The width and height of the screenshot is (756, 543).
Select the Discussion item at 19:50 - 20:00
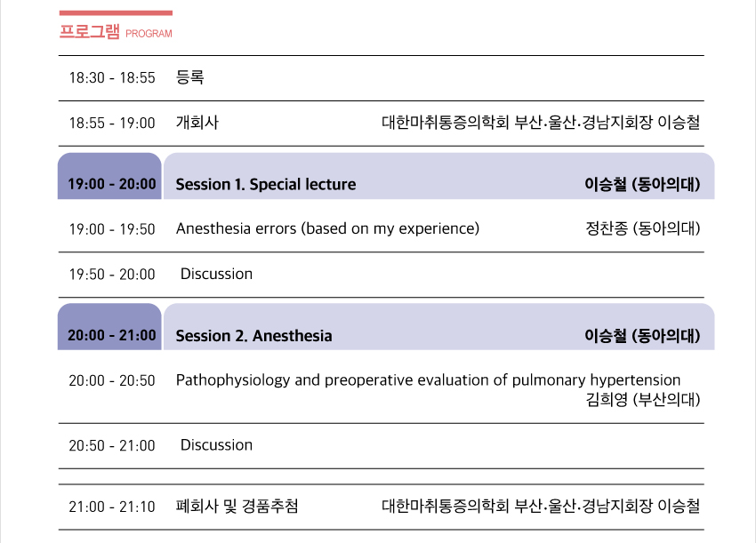(x=216, y=274)
